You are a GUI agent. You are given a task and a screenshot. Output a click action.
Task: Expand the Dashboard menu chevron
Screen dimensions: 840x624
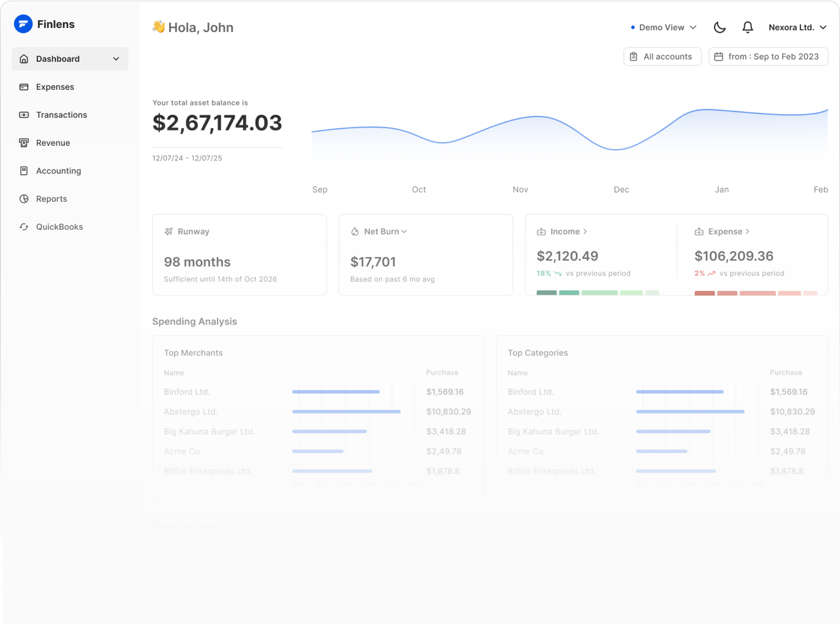[x=116, y=59]
